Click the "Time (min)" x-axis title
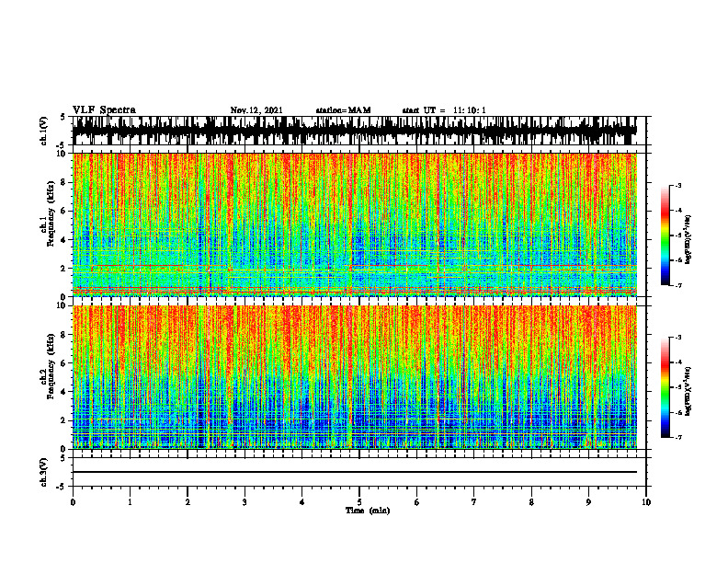 click(x=368, y=511)
